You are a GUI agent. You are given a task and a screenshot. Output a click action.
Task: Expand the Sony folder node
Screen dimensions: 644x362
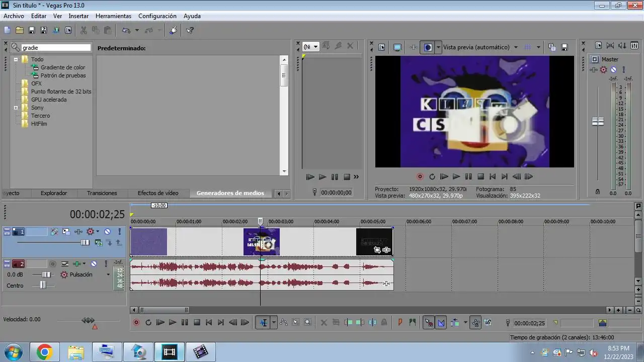point(16,108)
